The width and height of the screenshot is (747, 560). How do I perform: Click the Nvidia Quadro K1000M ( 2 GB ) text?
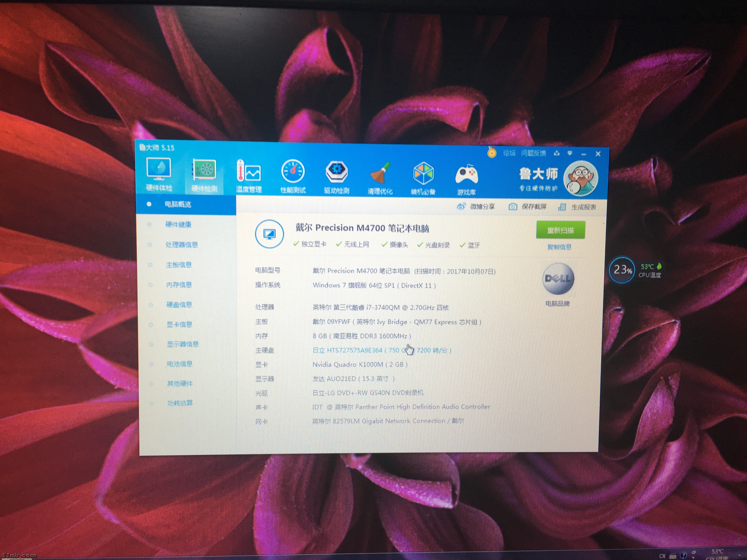[360, 365]
